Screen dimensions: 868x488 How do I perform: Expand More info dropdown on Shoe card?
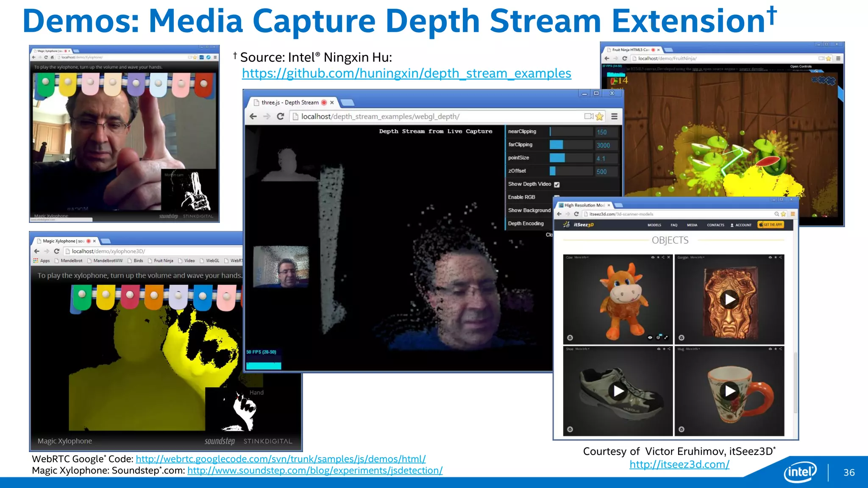coord(582,349)
